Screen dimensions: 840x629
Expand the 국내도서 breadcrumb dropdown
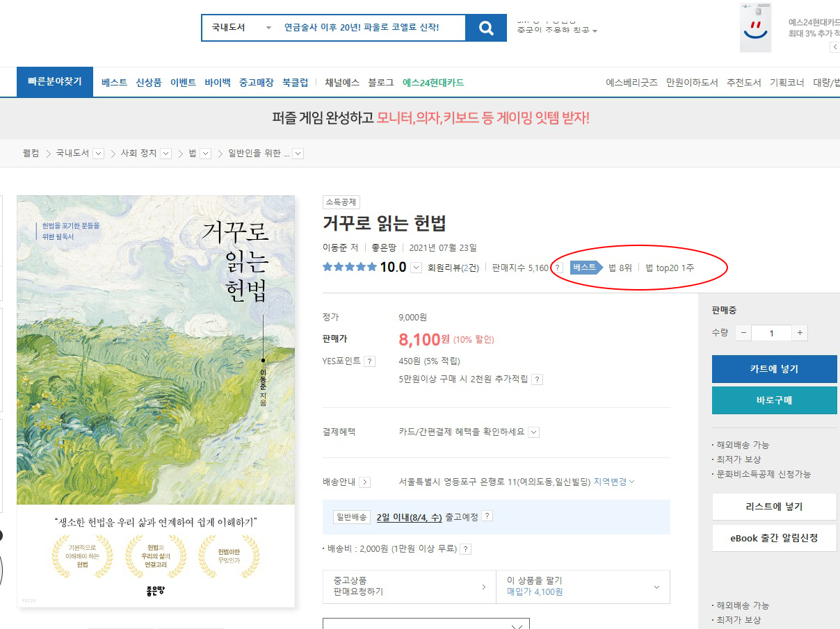[98, 154]
